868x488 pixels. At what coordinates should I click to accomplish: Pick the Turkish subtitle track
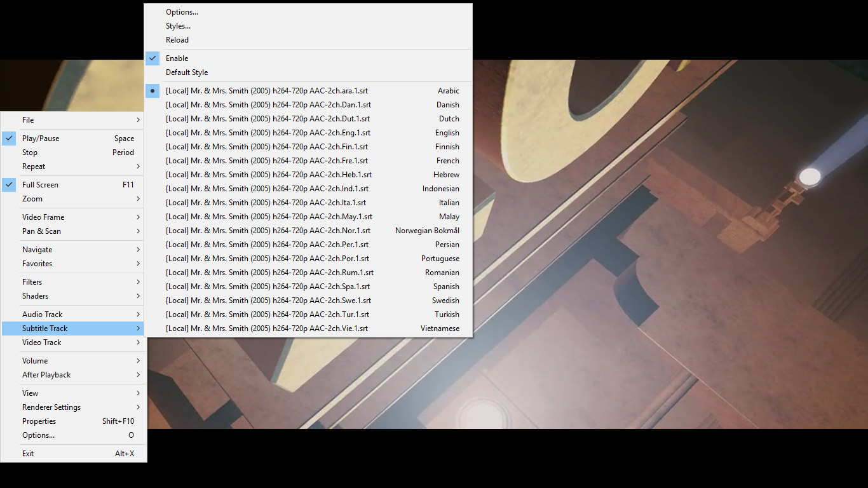(x=308, y=315)
